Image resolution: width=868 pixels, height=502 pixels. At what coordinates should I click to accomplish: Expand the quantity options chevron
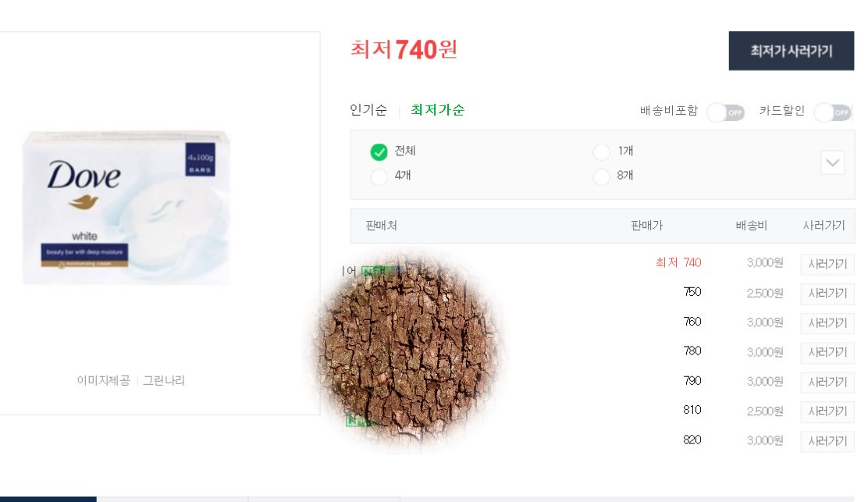[832, 162]
